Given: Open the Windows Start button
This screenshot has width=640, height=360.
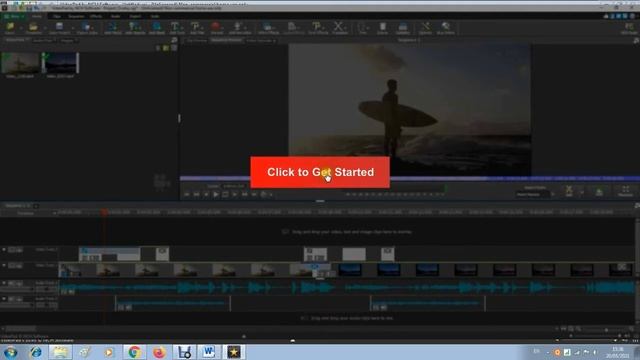Looking at the screenshot, I should (10, 352).
